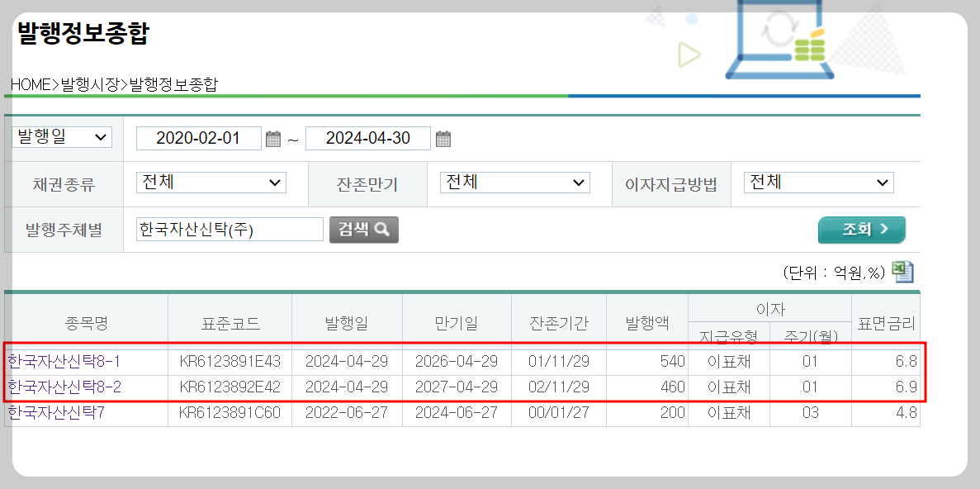Click coupon rate 6.9
The width and height of the screenshot is (980, 489).
click(x=906, y=387)
